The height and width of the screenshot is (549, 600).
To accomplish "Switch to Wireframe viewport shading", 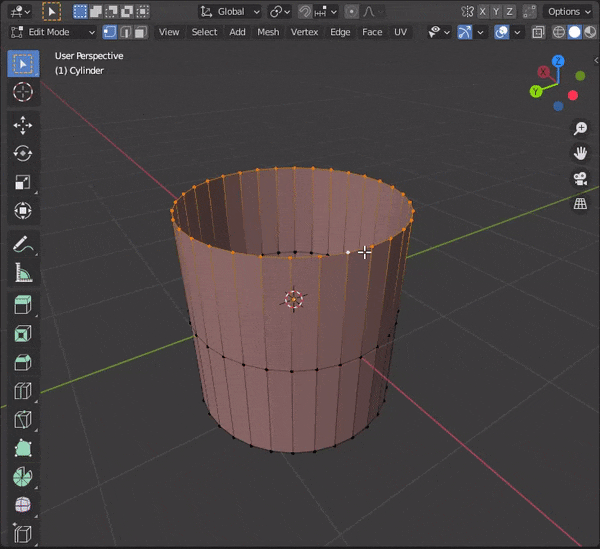I will pyautogui.click(x=559, y=32).
